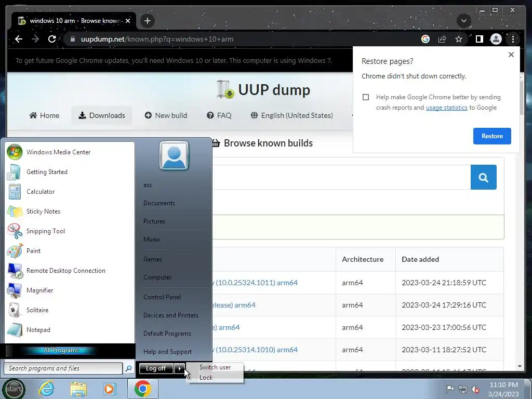Open Internet Explorer from the taskbar
The width and height of the screenshot is (532, 399).
(46, 389)
